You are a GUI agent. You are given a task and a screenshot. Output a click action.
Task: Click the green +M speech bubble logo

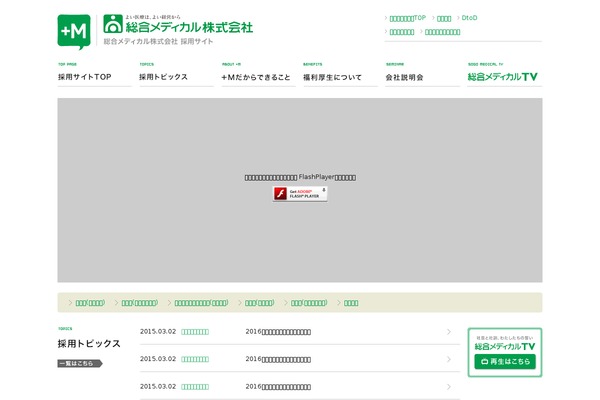coord(74,32)
